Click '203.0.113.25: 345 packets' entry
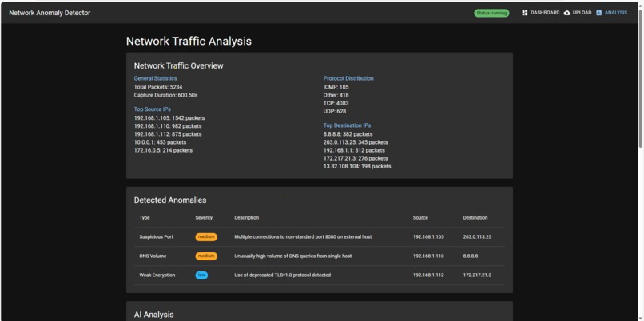Image resolution: width=644 pixels, height=321 pixels. click(x=356, y=142)
